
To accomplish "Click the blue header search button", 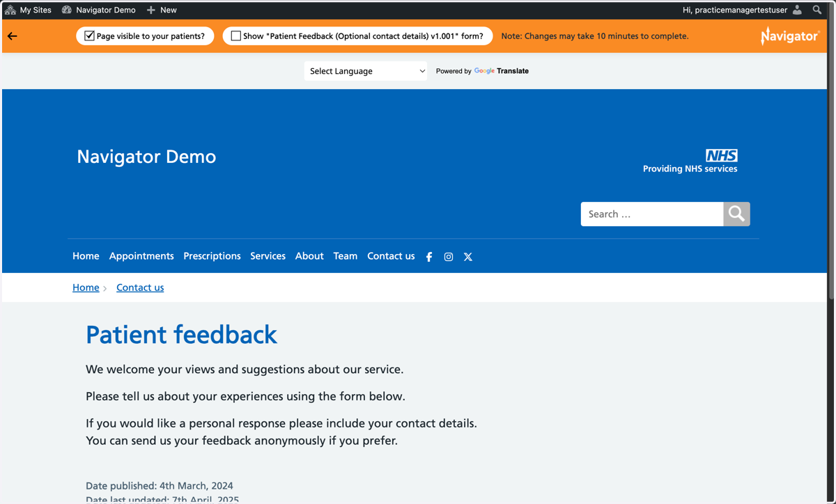I will pyautogui.click(x=736, y=214).
